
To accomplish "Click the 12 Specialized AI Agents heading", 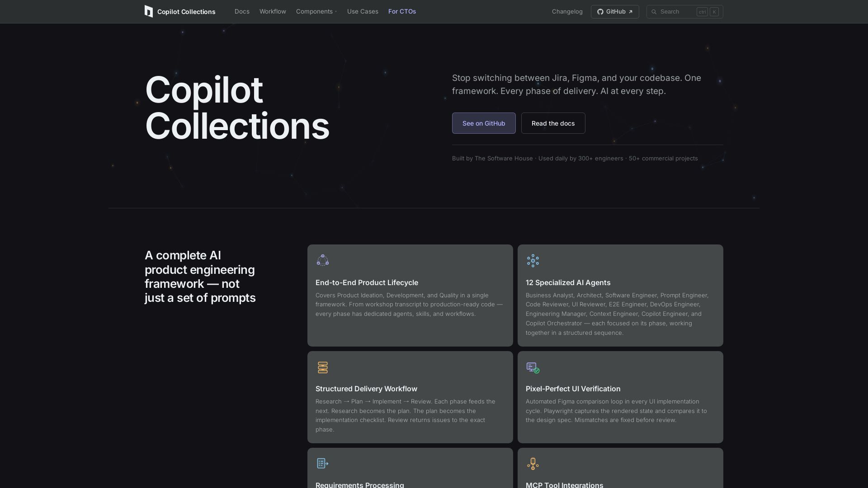I will [x=568, y=282].
